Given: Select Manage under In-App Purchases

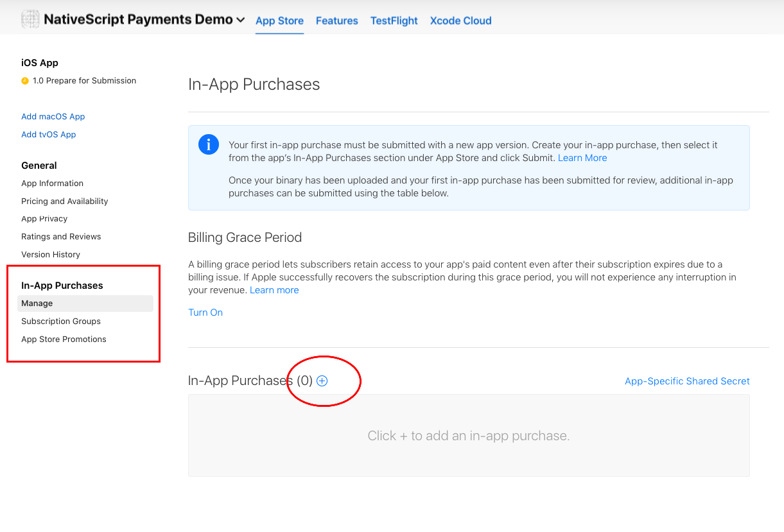Looking at the screenshot, I should click(x=85, y=304).
